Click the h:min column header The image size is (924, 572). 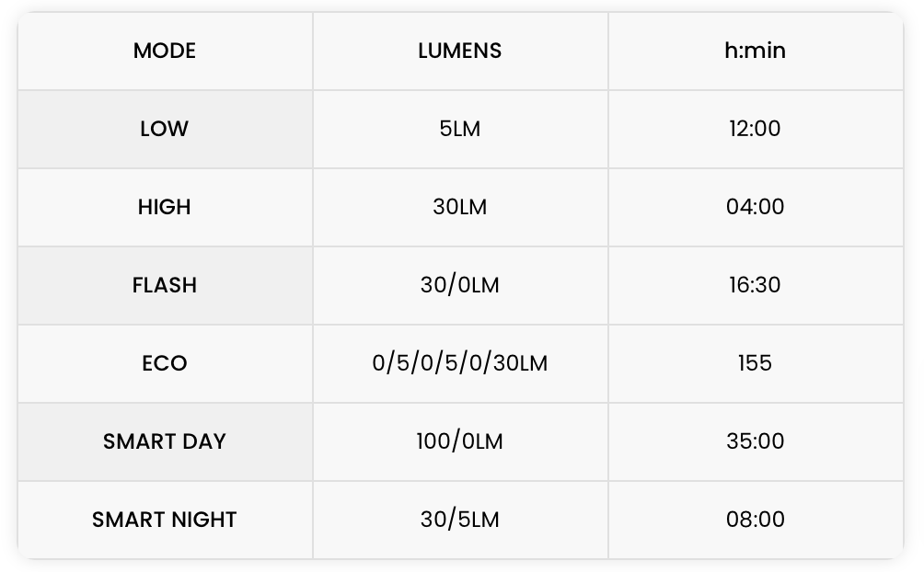[755, 51]
